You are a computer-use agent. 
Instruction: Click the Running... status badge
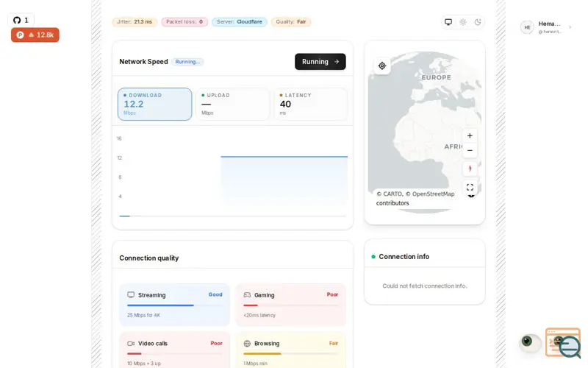[x=187, y=62]
